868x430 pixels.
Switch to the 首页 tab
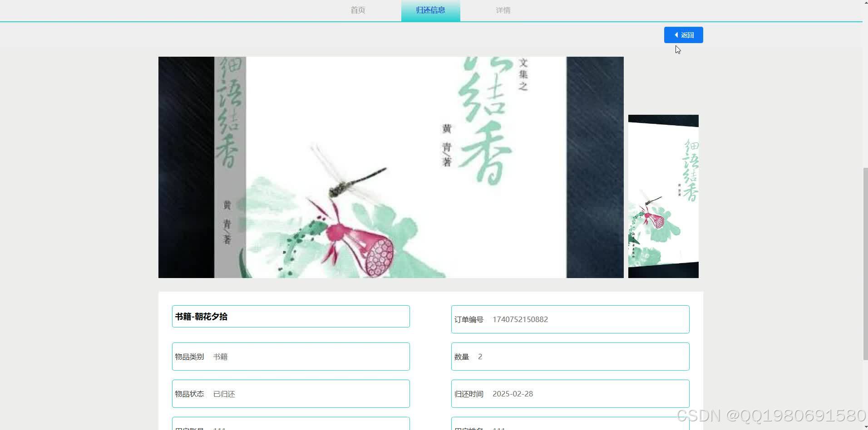(358, 10)
